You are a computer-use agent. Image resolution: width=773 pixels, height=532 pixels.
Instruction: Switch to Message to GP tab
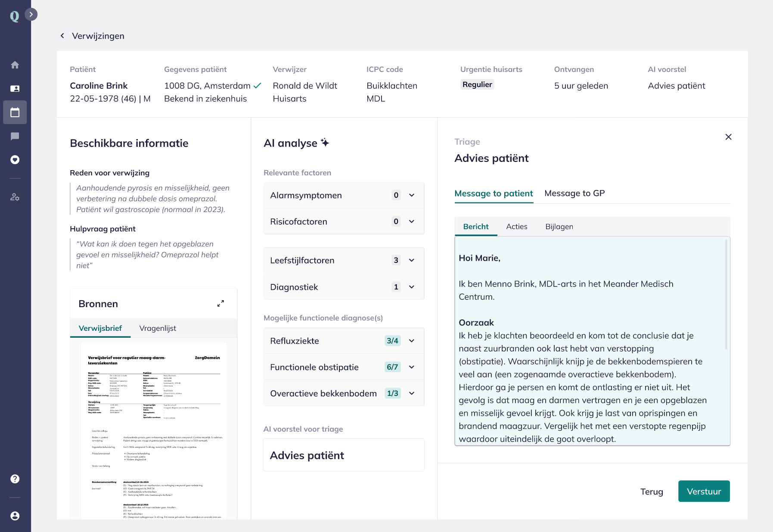tap(574, 193)
